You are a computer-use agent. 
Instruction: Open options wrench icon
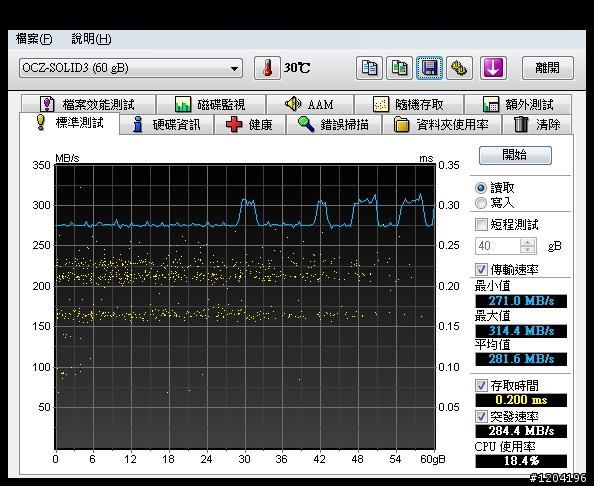(x=459, y=68)
